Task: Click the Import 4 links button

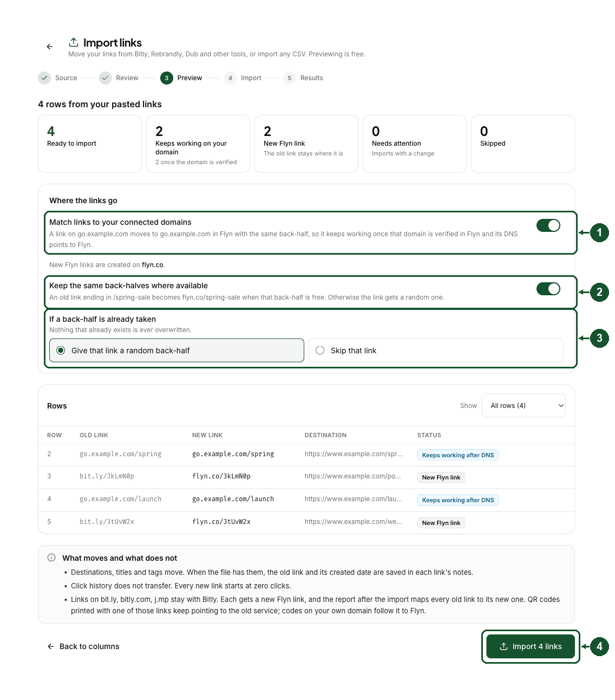Action: pyautogui.click(x=531, y=646)
